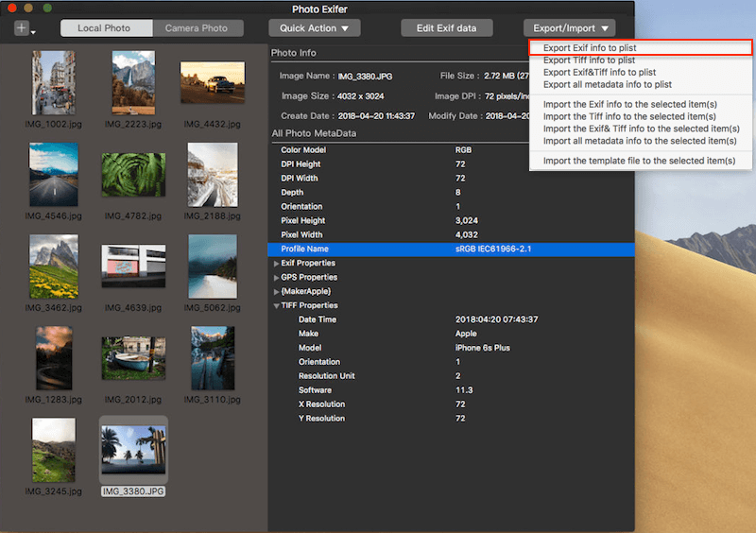Select the Color Model row
Viewport: 756px width, 533px height.
(452, 150)
